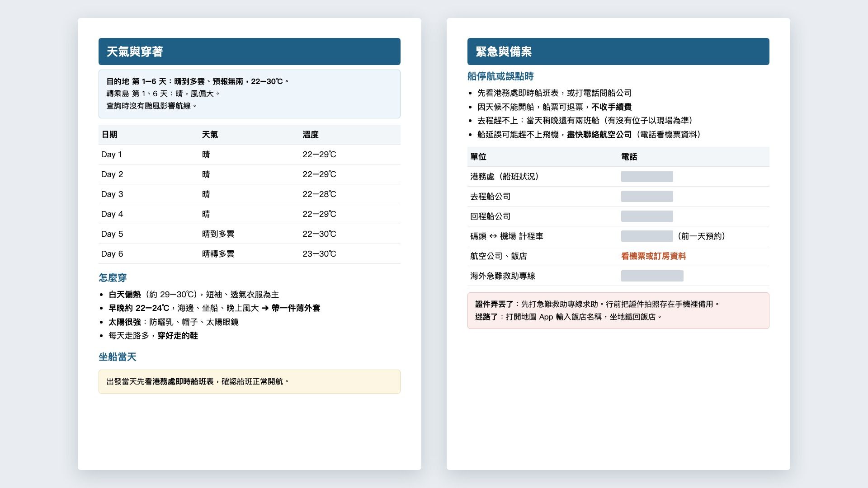Click the 23–30℃ temperature value
The image size is (868, 488).
[x=319, y=254]
